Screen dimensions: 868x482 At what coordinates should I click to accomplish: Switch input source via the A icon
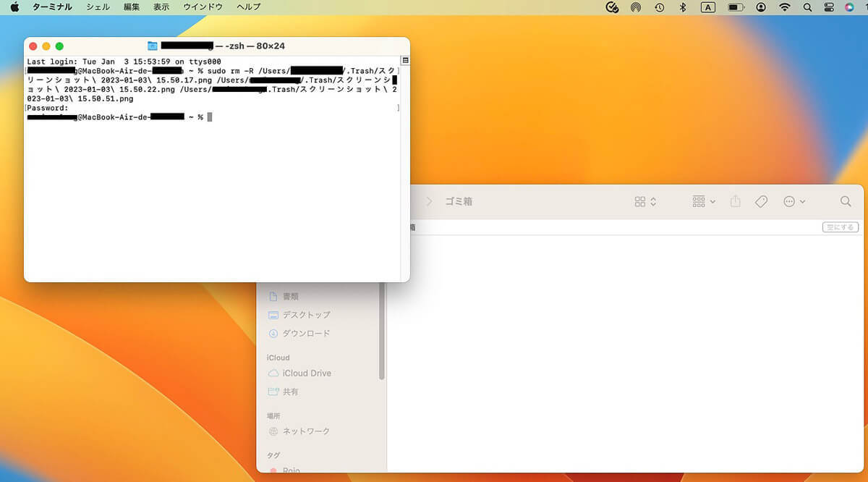click(x=707, y=7)
